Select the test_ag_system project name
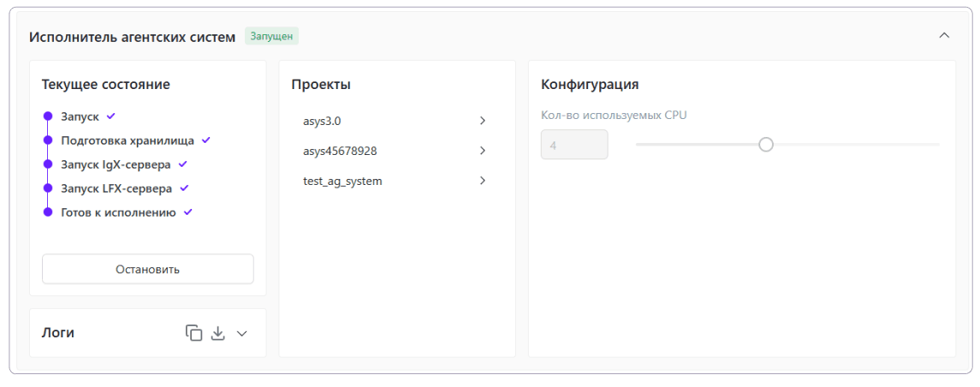 point(342,181)
